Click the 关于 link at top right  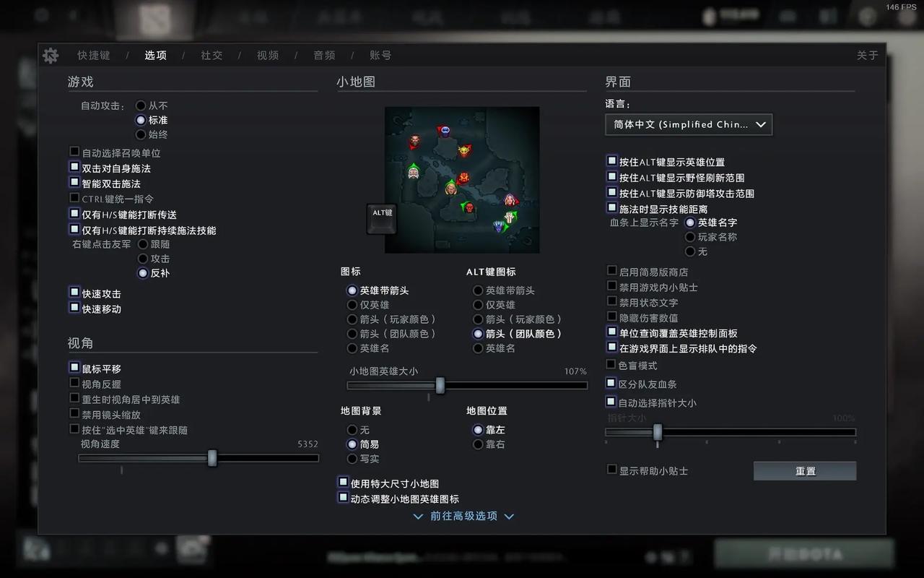[x=866, y=55]
